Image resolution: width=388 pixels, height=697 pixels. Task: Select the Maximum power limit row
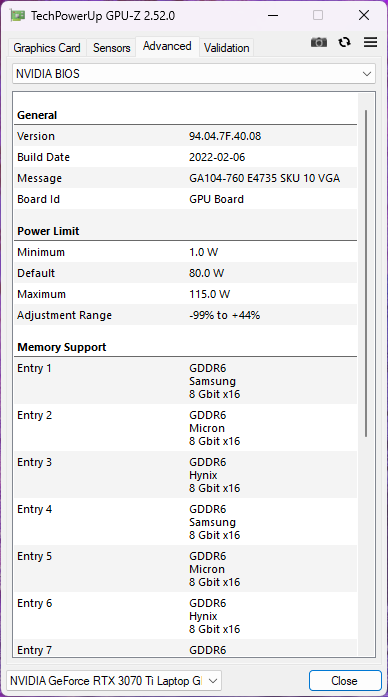(185, 294)
